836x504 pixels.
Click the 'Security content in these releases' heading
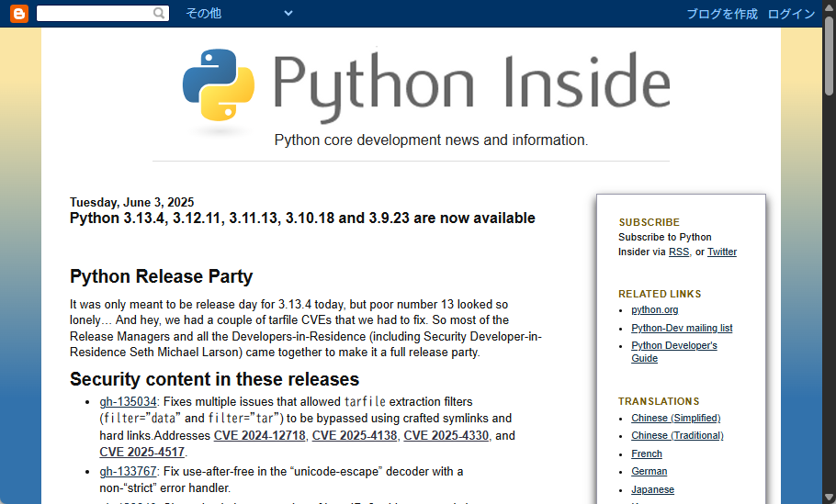point(214,379)
